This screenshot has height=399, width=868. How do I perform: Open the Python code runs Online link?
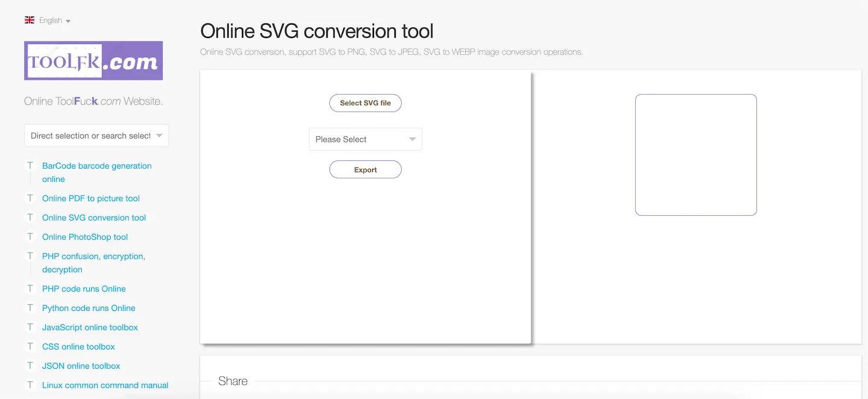(x=87, y=308)
